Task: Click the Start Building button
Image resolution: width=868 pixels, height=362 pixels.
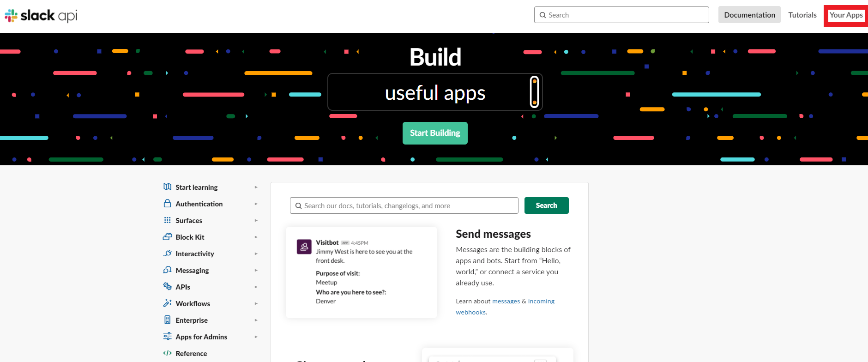Action: tap(435, 133)
